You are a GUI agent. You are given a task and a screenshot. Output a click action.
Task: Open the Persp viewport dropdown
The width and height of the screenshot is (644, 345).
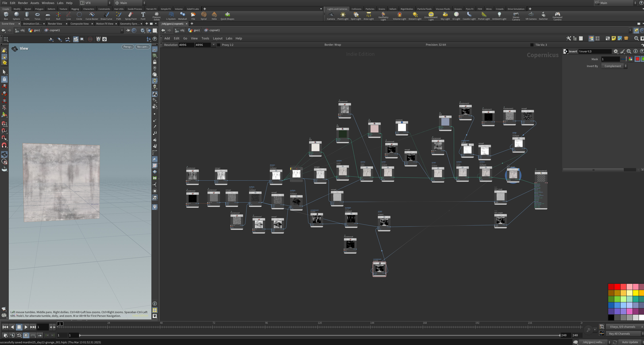click(x=128, y=47)
